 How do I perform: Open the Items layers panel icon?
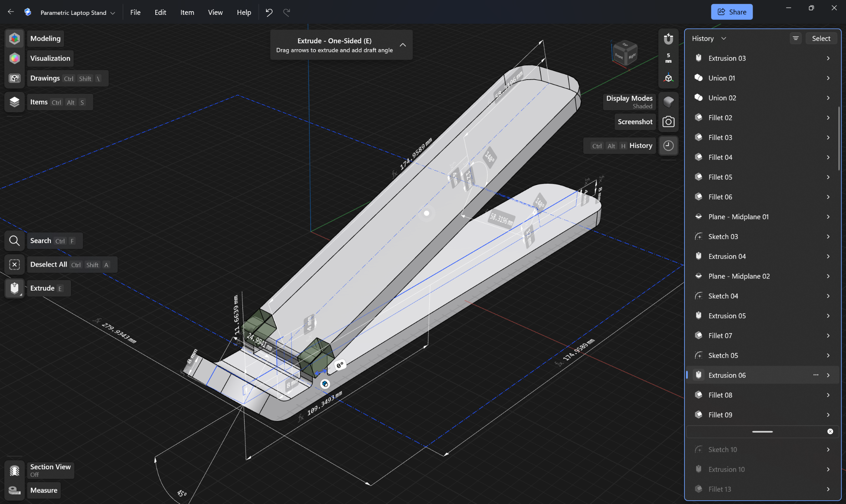pos(14,102)
